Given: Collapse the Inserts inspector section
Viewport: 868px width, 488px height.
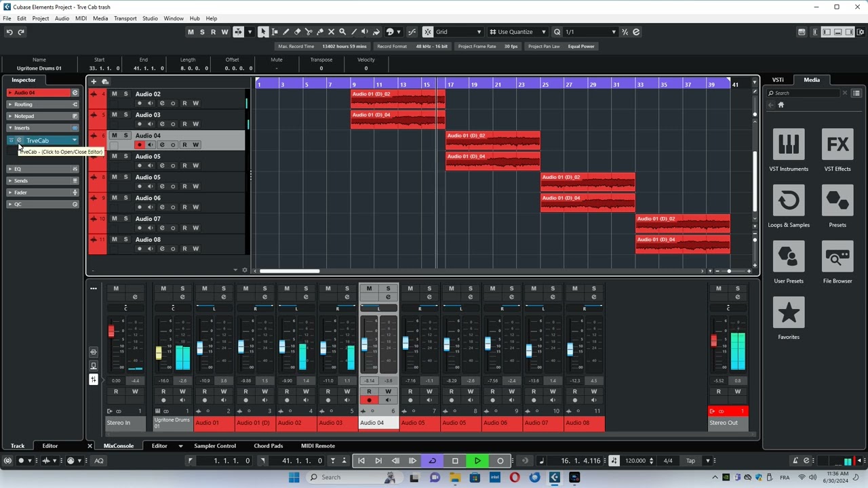Looking at the screenshot, I should [43, 128].
